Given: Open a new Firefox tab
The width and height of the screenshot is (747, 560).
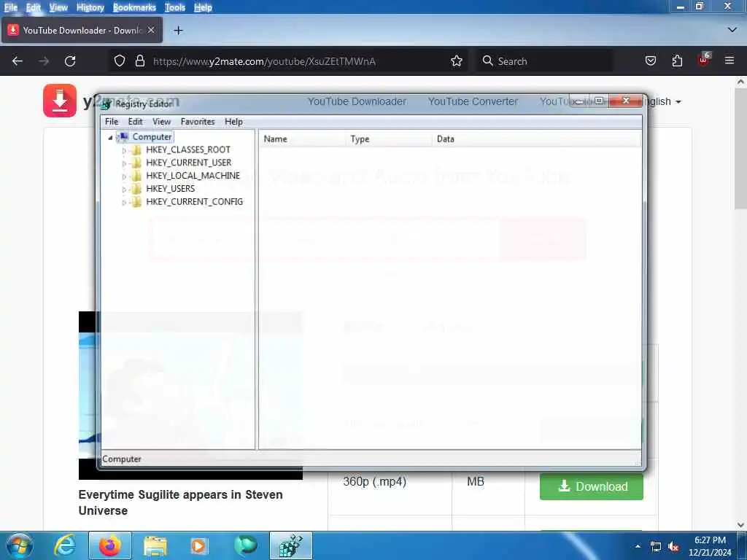Looking at the screenshot, I should click(178, 31).
